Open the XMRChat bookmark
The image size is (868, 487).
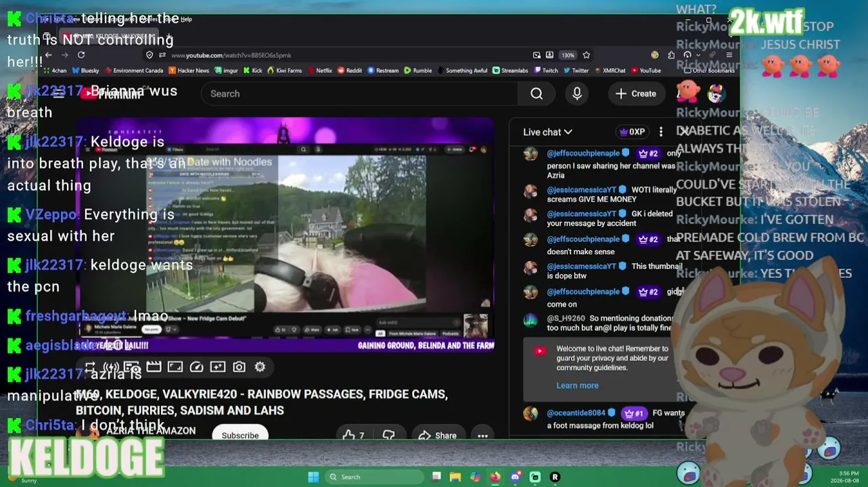tap(610, 70)
